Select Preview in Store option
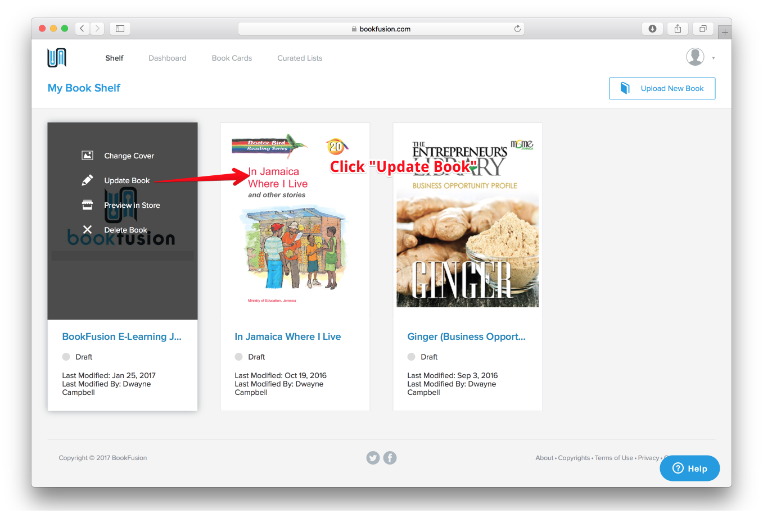 click(x=132, y=205)
